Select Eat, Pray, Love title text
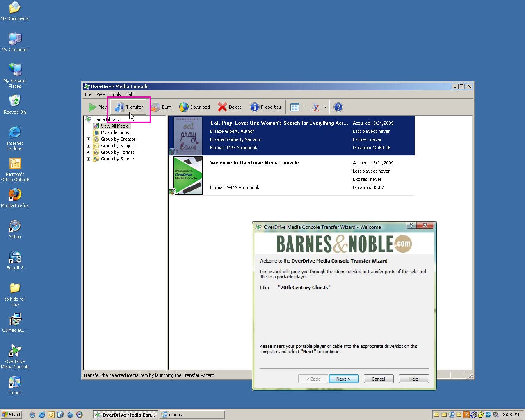 [x=279, y=123]
